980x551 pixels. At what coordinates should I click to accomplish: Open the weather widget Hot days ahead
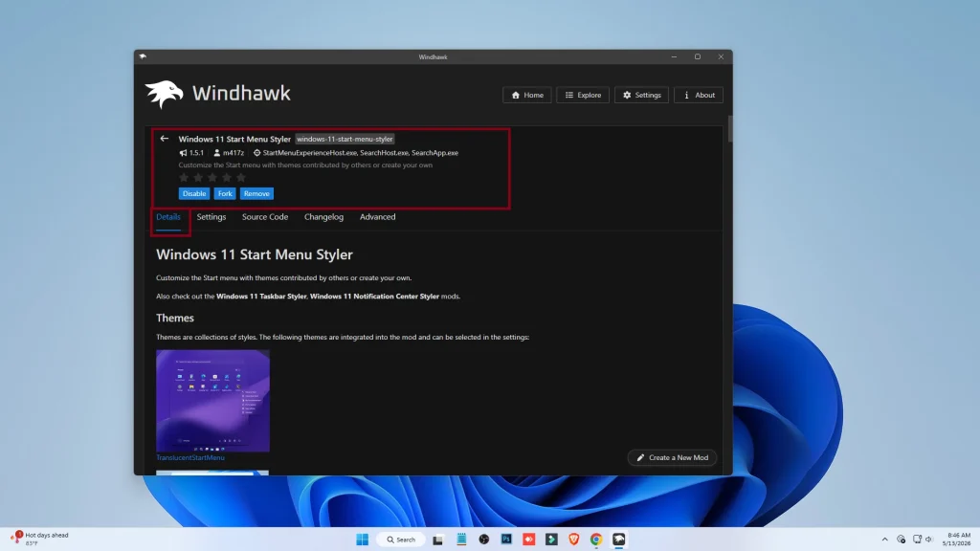[38, 539]
